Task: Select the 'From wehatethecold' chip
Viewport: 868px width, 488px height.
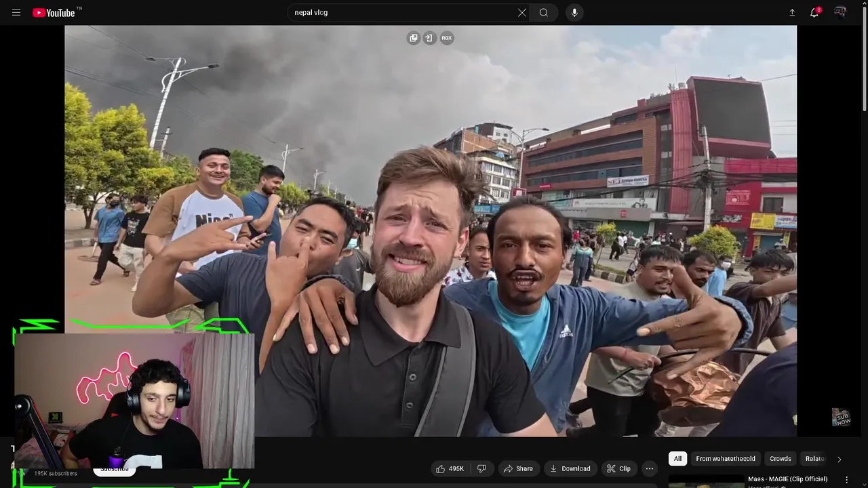Action: pos(725,459)
